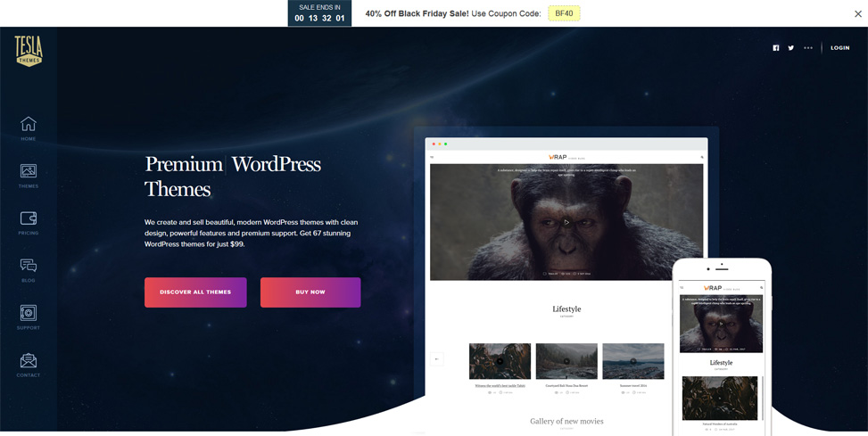Open the first Lifestyle thumbnail

tap(500, 361)
